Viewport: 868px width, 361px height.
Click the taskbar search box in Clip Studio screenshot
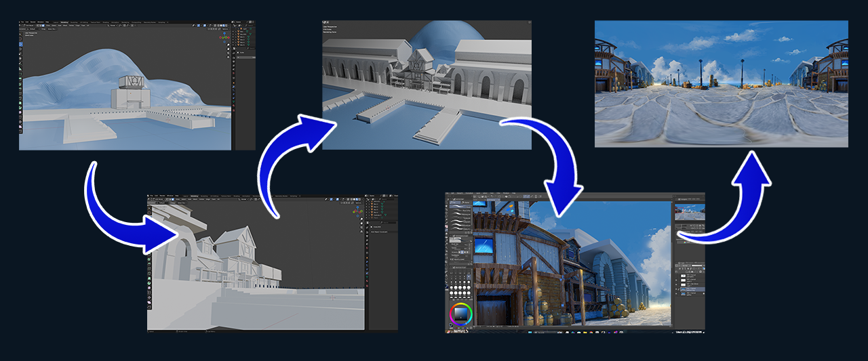549,332
